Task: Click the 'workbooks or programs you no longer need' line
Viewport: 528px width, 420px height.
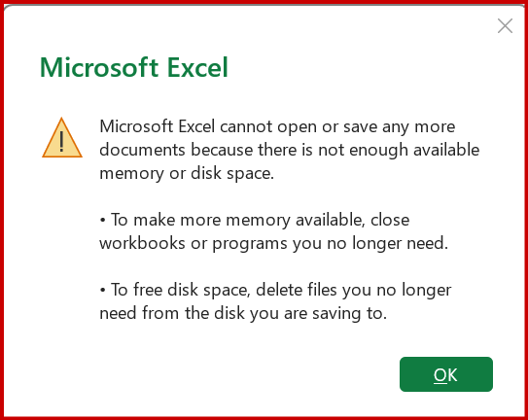Action: coord(274,243)
